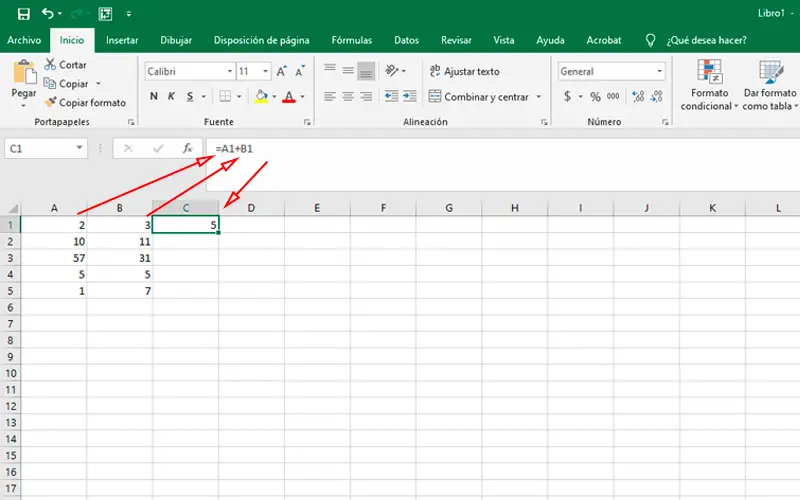The height and width of the screenshot is (500, 800).
Task: Open the Portapapeles dialog launcher
Action: [x=131, y=122]
